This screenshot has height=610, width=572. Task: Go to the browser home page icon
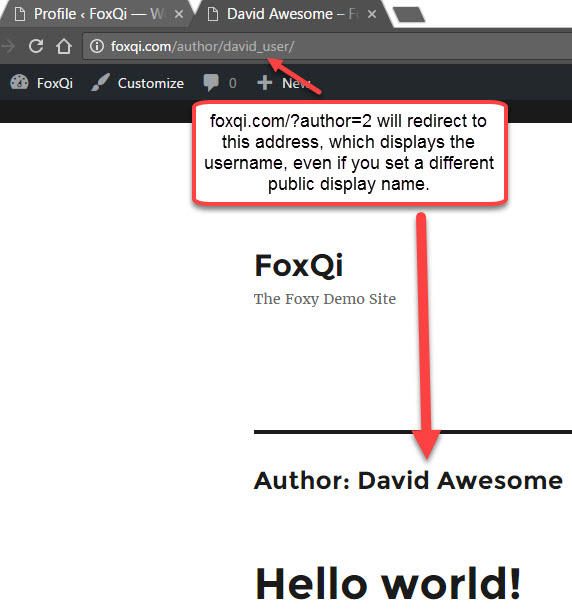(64, 46)
